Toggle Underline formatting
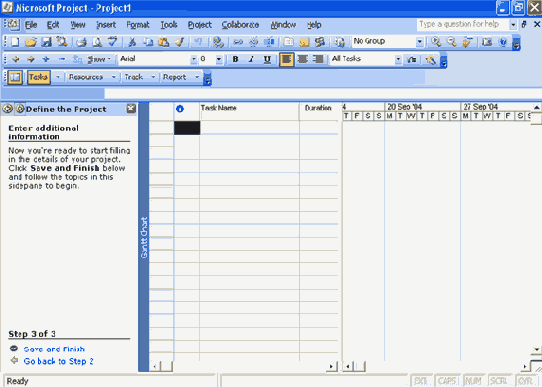542x387 pixels. coord(267,59)
